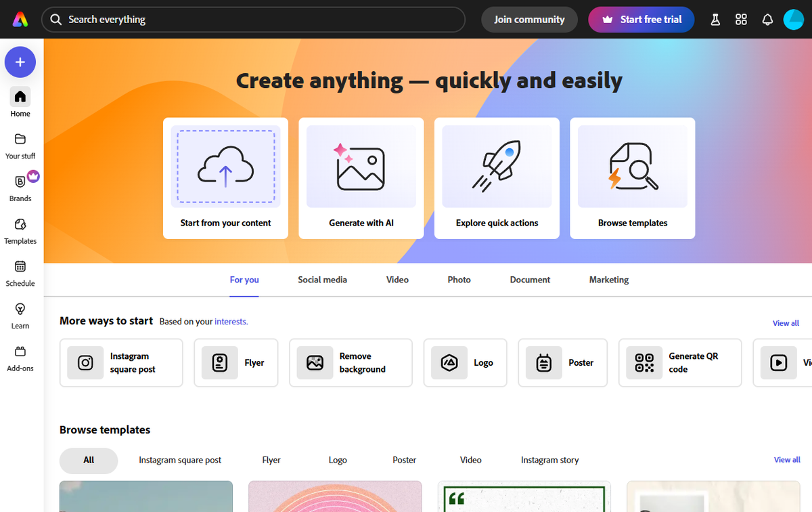The image size is (812, 512).
Task: Click the Search everything field
Action: [253, 20]
